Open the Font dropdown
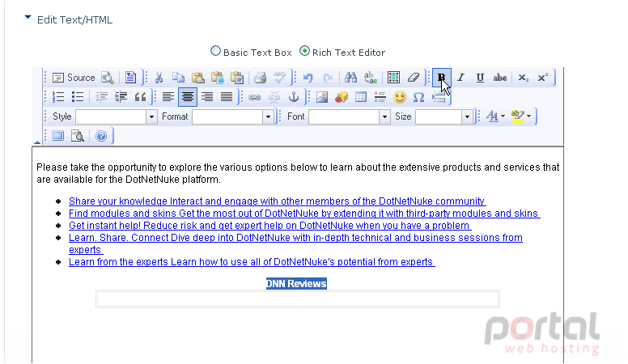The height and width of the screenshot is (364, 628). pyautogui.click(x=350, y=116)
